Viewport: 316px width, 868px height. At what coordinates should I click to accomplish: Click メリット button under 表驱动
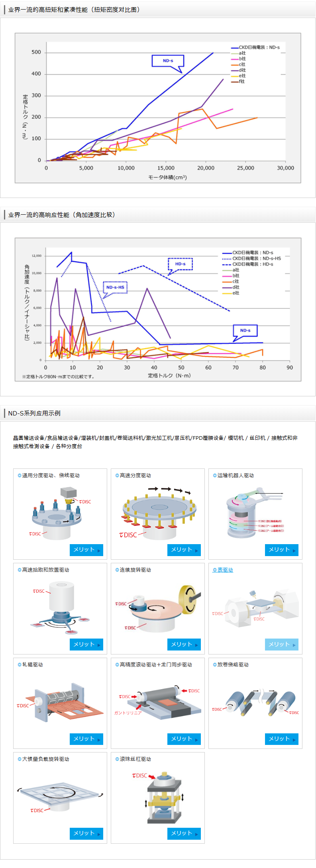pos(281,645)
